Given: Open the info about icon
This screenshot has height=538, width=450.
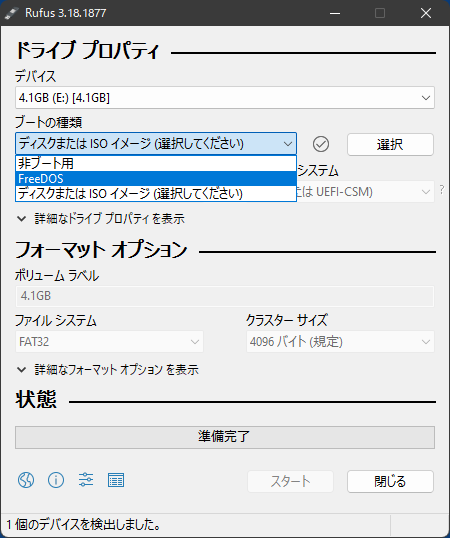Looking at the screenshot, I should point(56,480).
